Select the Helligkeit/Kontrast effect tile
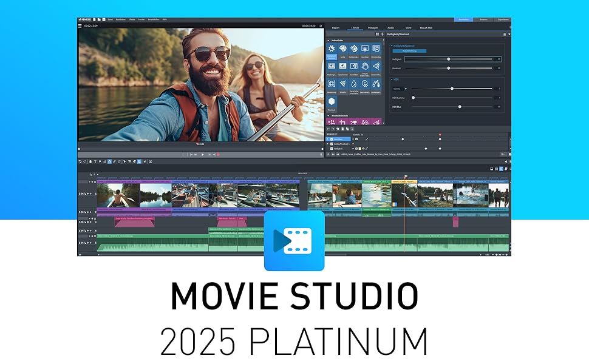This screenshot has height=364, width=589. tap(332, 50)
